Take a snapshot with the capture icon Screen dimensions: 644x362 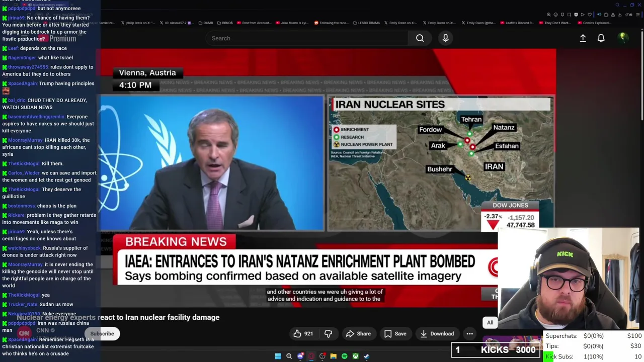[569, 15]
